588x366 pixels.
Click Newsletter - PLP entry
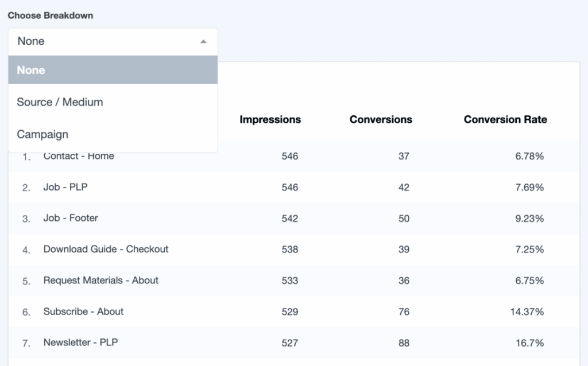click(x=81, y=342)
